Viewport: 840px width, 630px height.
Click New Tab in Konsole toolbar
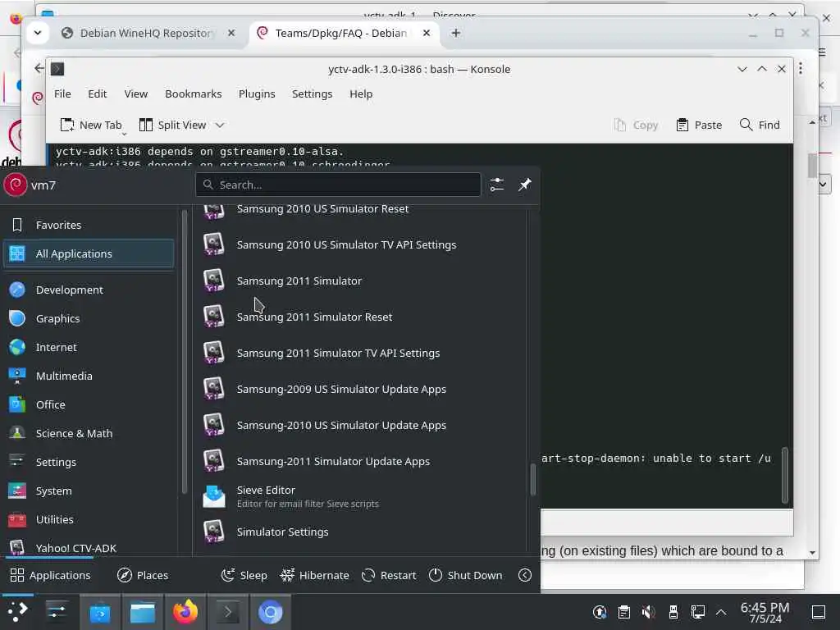click(x=91, y=125)
